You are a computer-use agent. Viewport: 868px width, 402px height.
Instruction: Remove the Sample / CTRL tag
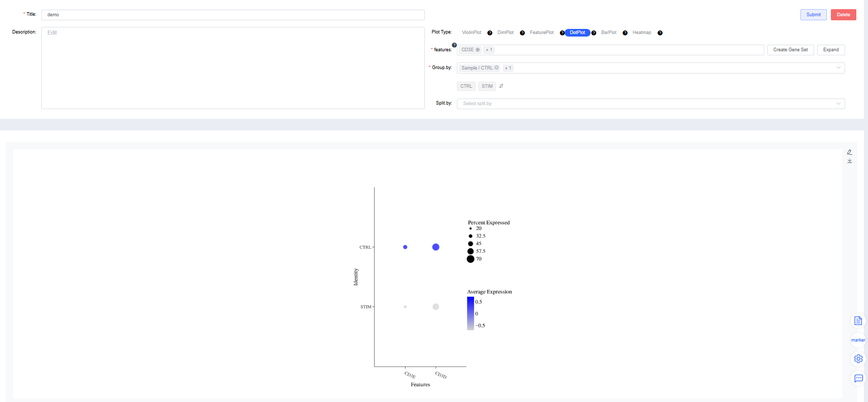[x=497, y=68]
